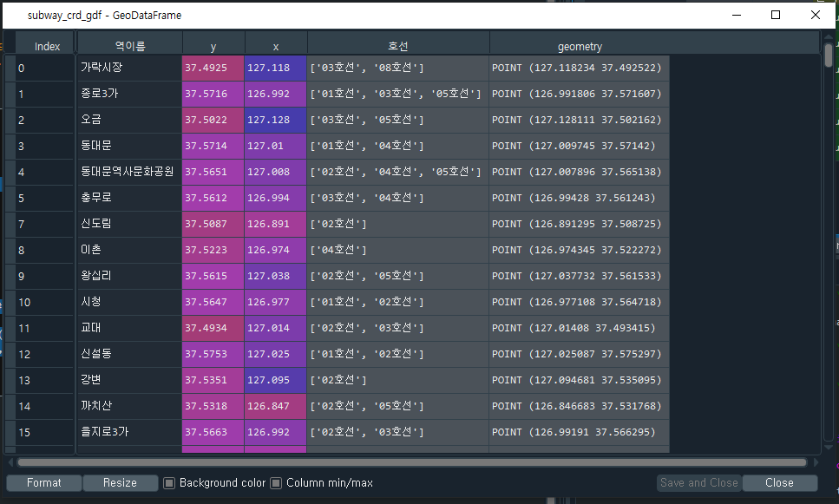Select the cell 신도림

pyautogui.click(x=129, y=224)
